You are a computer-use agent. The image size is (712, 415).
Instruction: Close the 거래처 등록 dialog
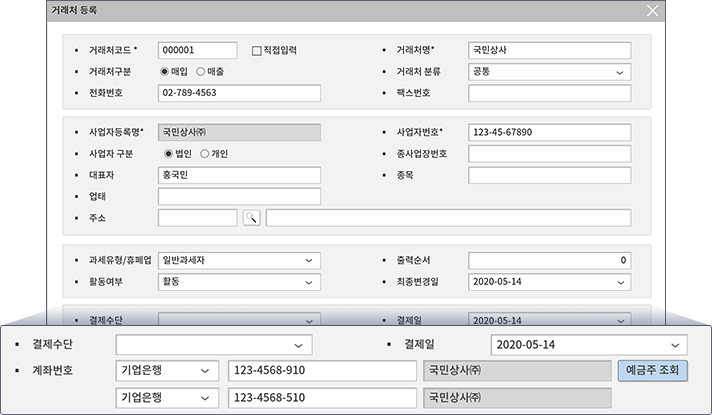[x=652, y=11]
